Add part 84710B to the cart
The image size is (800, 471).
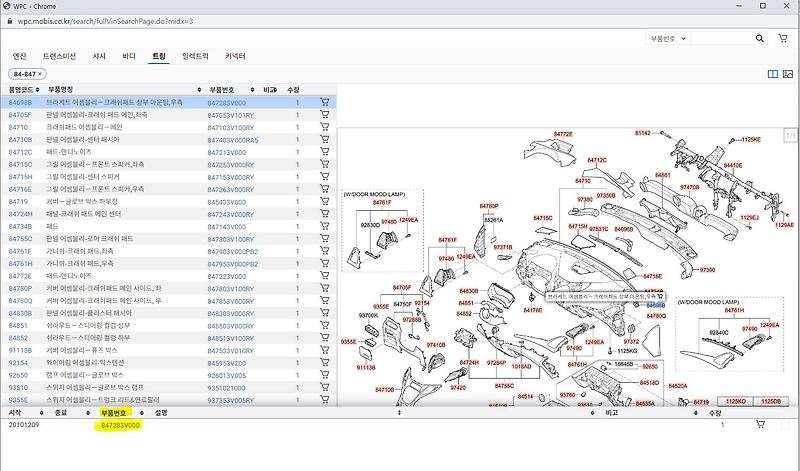324,139
